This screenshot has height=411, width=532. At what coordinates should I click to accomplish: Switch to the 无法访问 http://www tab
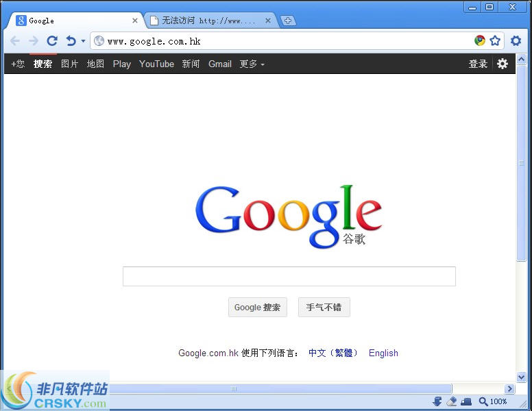point(210,21)
